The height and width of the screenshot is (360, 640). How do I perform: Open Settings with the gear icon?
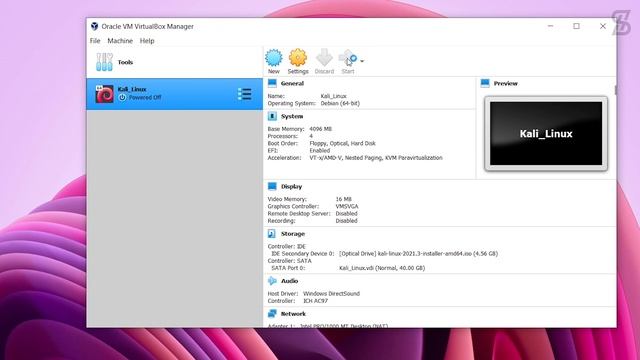tap(298, 58)
